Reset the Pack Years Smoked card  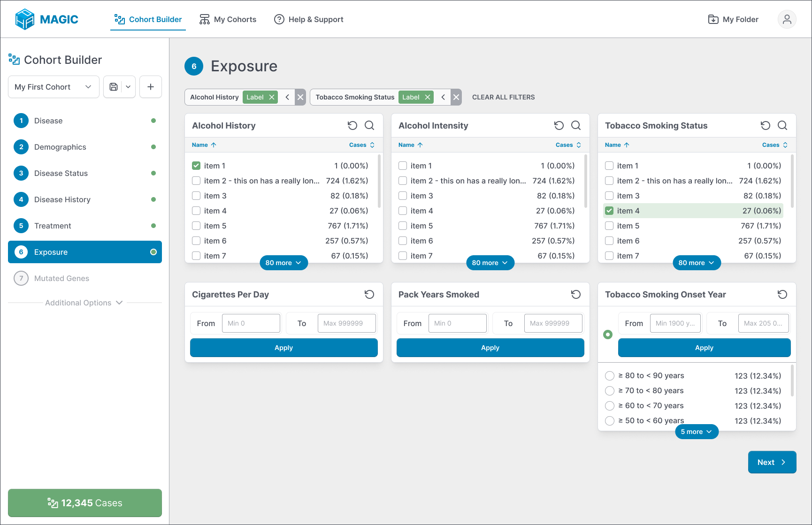pos(576,294)
